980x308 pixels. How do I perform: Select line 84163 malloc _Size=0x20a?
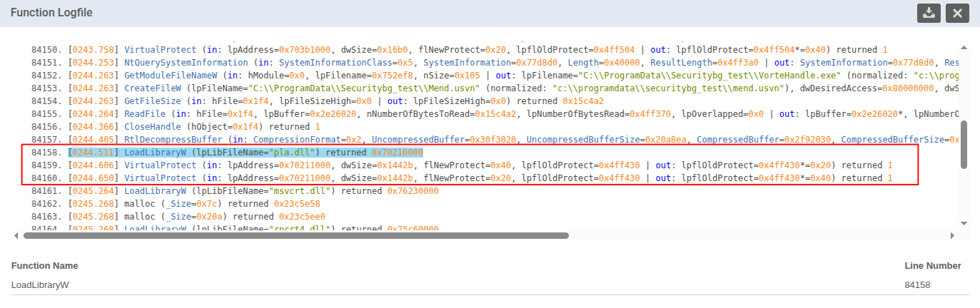pos(178,217)
